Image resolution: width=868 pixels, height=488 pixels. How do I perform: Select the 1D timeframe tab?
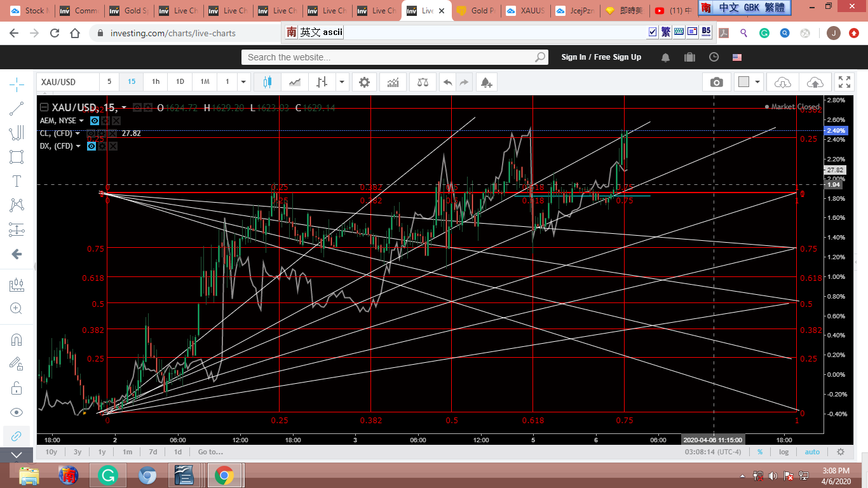[x=180, y=82]
